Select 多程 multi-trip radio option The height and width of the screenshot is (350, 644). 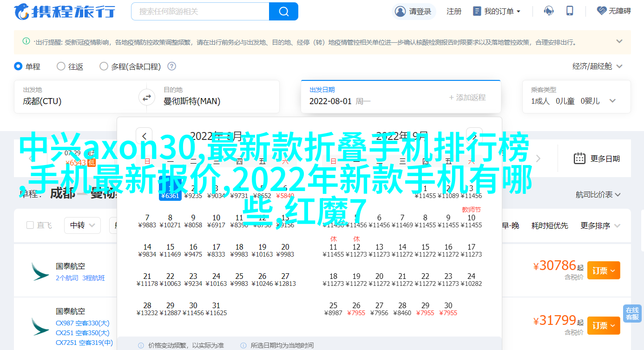[104, 66]
